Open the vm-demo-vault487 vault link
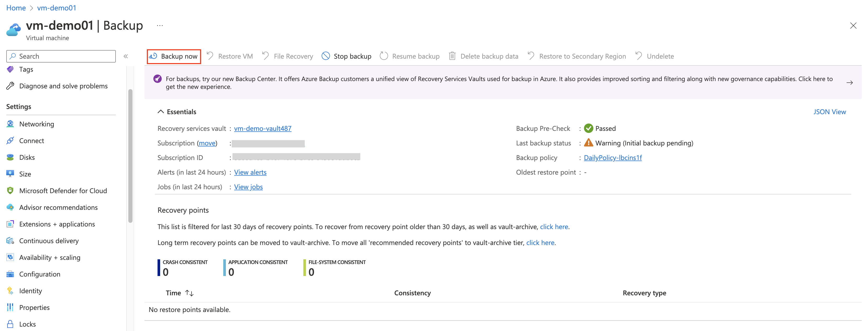This screenshot has height=331, width=868. [262, 128]
